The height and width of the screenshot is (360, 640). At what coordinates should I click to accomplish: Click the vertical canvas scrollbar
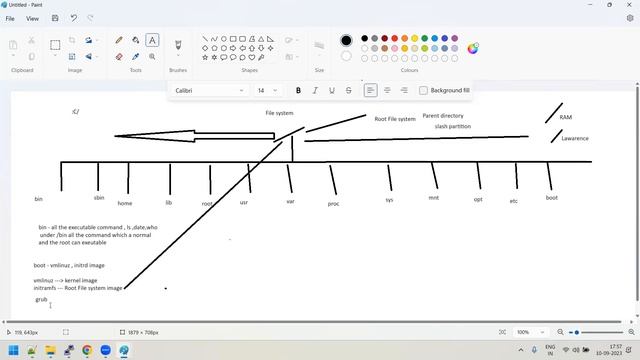pyautogui.click(x=637, y=193)
